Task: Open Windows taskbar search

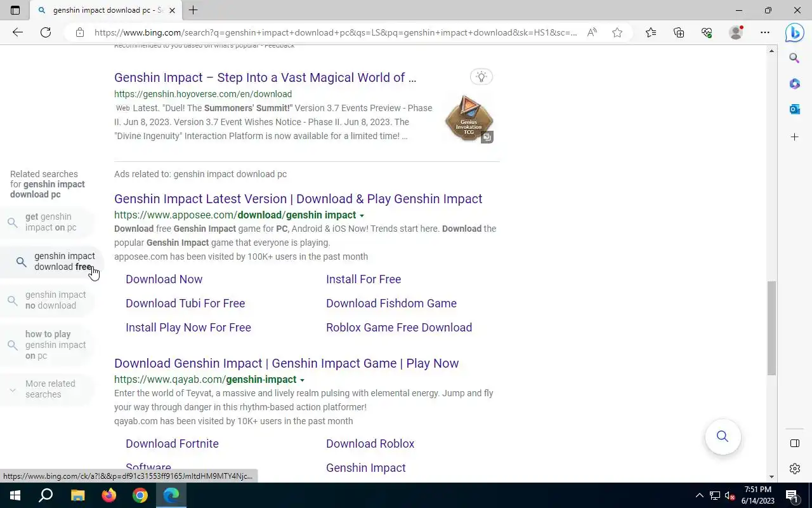Action: [46, 495]
